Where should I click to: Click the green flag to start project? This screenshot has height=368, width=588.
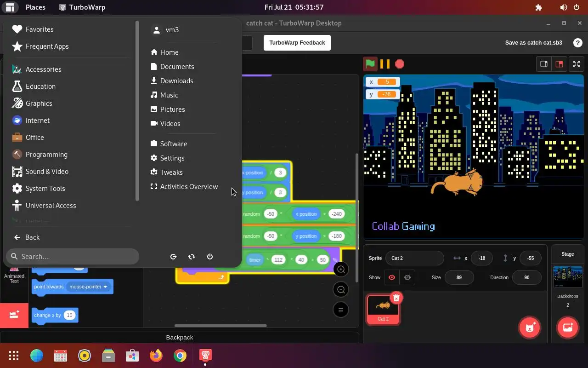(370, 64)
